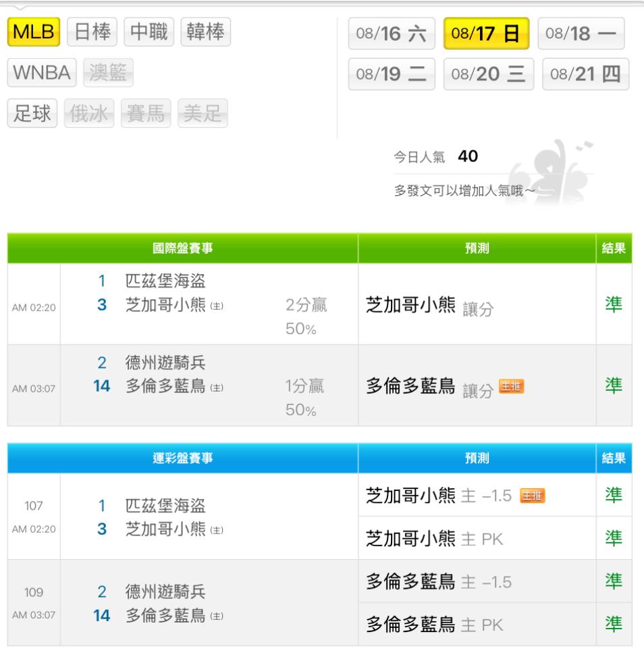This screenshot has width=644, height=659.
Task: Click 準 result for 芝加哥小熊 主 PK
Action: [x=614, y=538]
